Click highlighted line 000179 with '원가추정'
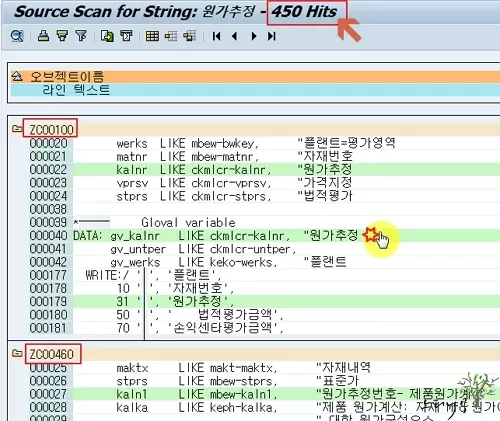 tap(264, 301)
